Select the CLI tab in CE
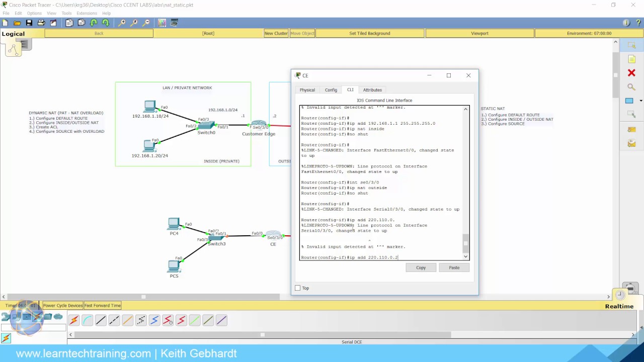Viewport: 644px width, 362px height. tap(350, 89)
